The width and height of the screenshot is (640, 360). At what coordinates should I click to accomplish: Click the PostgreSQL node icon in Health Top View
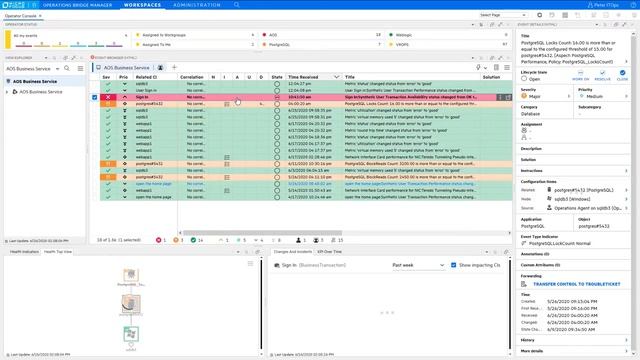coord(131,275)
